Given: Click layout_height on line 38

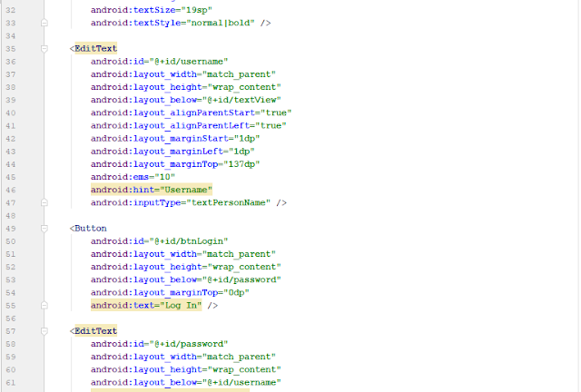Looking at the screenshot, I should coord(167,87).
